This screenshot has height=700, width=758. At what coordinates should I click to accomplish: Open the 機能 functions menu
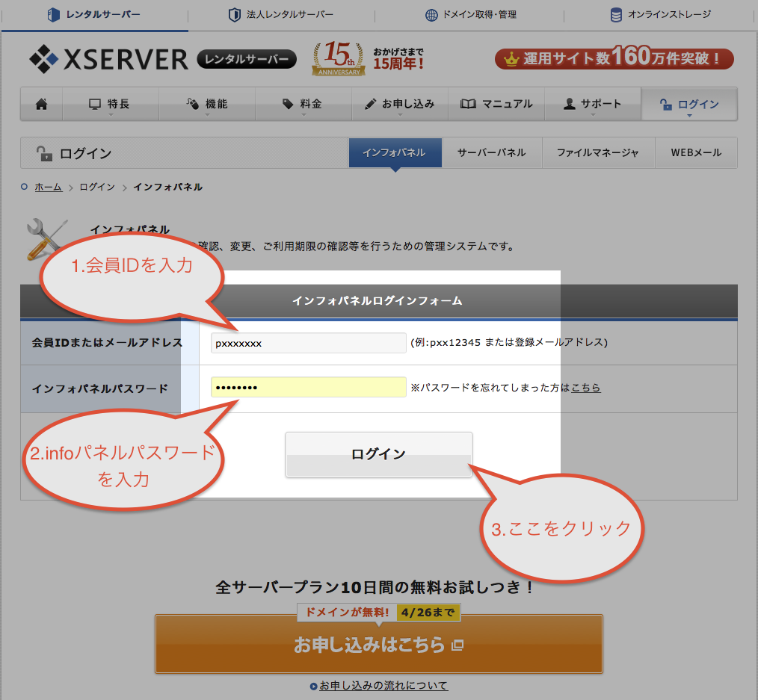click(207, 104)
